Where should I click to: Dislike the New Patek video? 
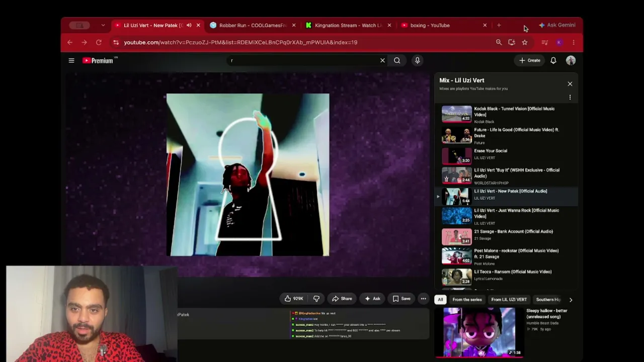(x=316, y=299)
